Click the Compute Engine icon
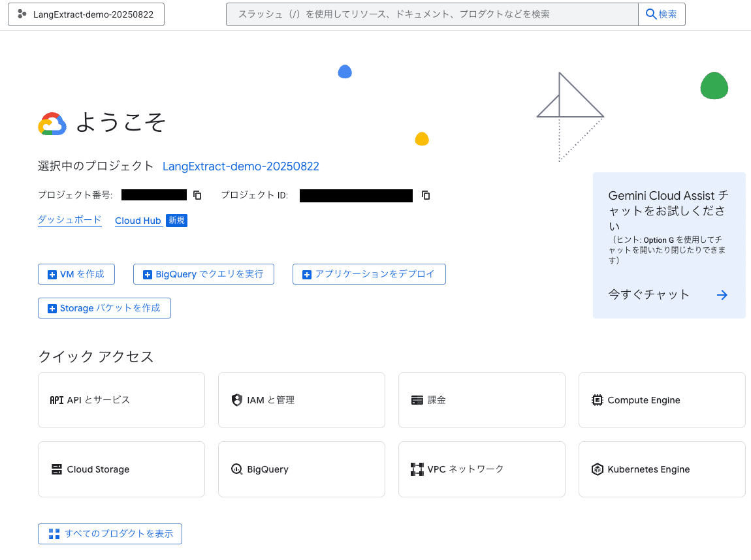751x560 pixels. tap(598, 399)
